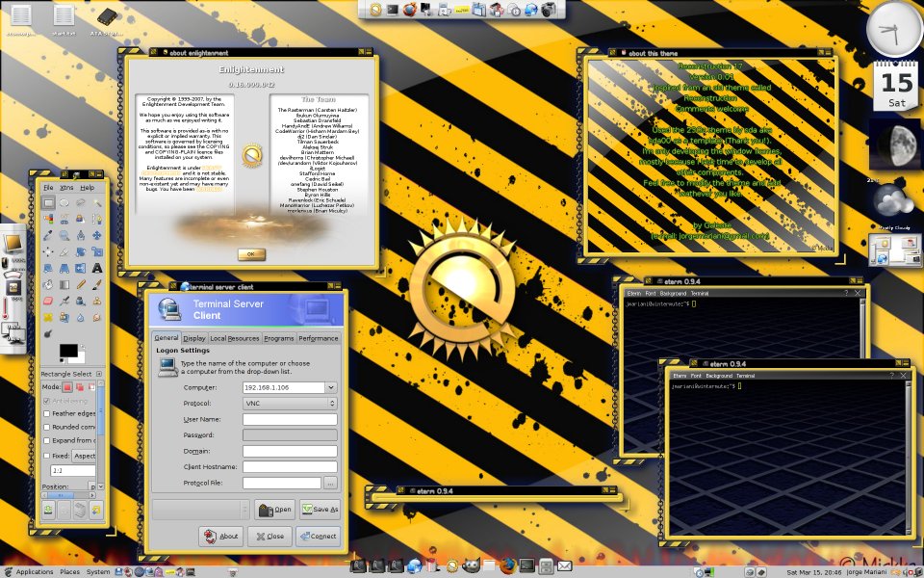Activate the Color Picker eyedropper tool
The width and height of the screenshot is (924, 578).
[48, 235]
